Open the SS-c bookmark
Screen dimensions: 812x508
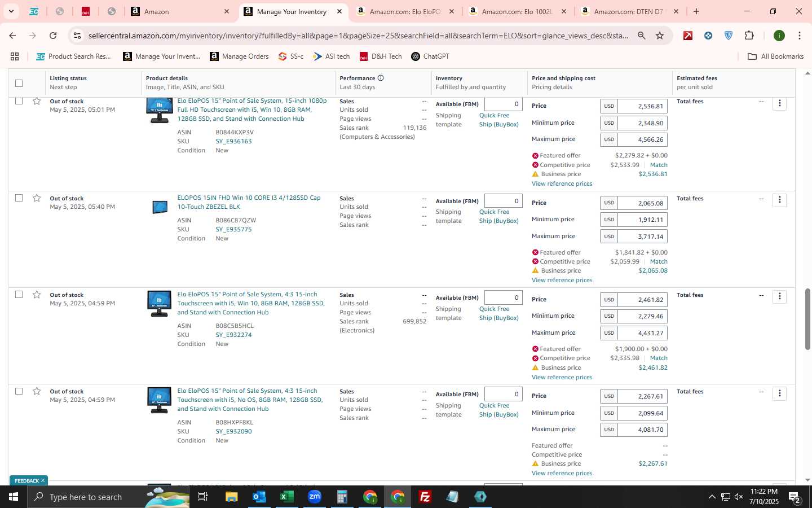coord(290,56)
